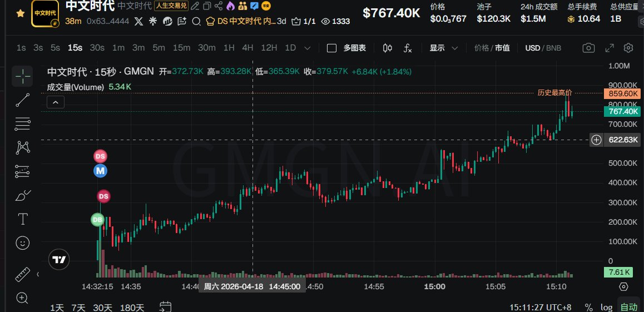Switch to the 5m timeframe

158,48
